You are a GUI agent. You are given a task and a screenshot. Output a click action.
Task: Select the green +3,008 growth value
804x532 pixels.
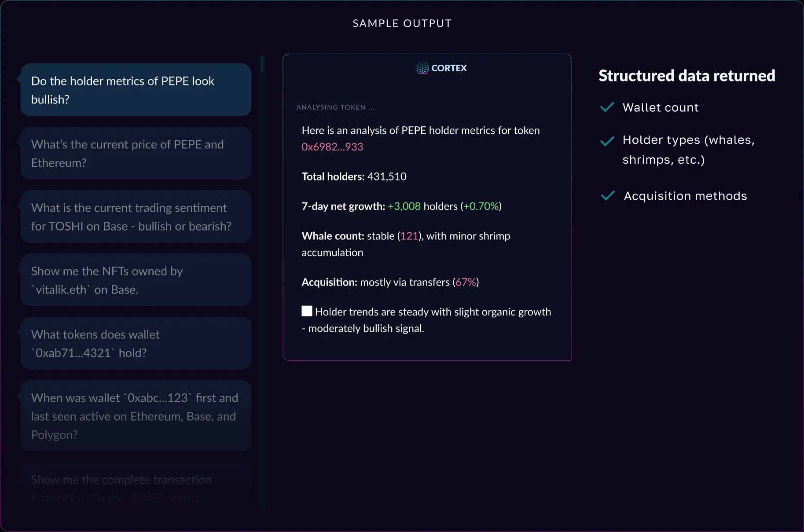[x=404, y=205]
